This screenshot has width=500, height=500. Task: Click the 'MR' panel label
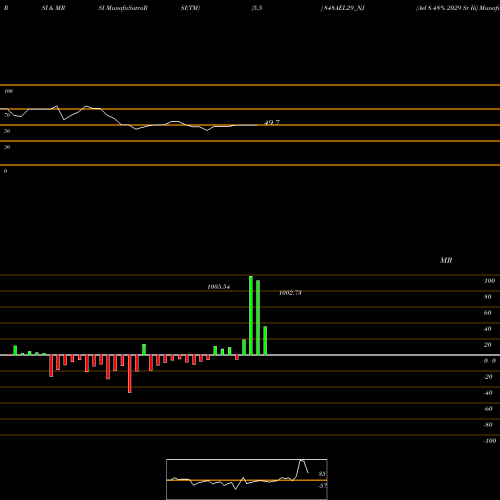point(446,260)
